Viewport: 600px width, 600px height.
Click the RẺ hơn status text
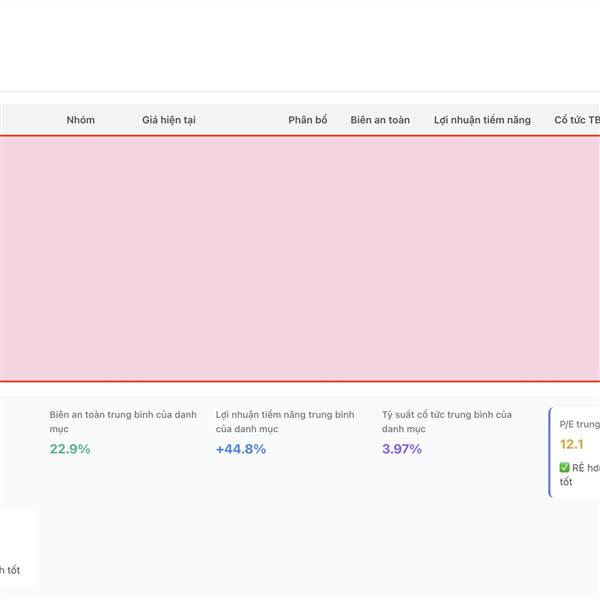coord(586,467)
